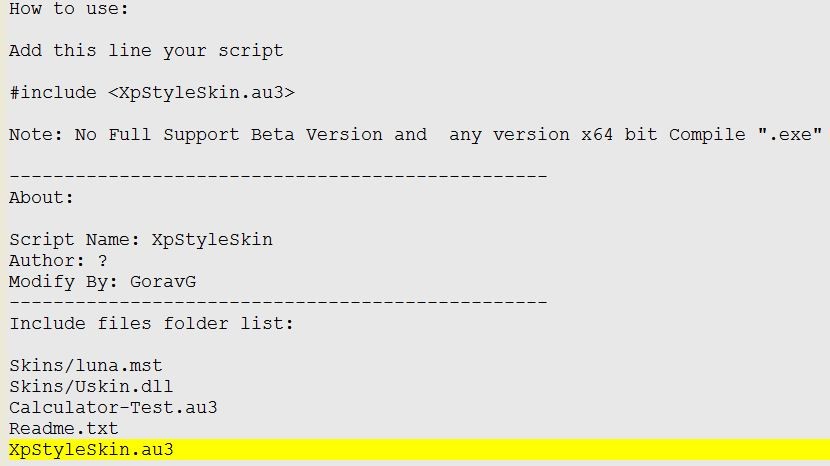Viewport: 830px width, 466px height.
Task: Click the 'Readme.txt' entry
Action: [x=64, y=428]
